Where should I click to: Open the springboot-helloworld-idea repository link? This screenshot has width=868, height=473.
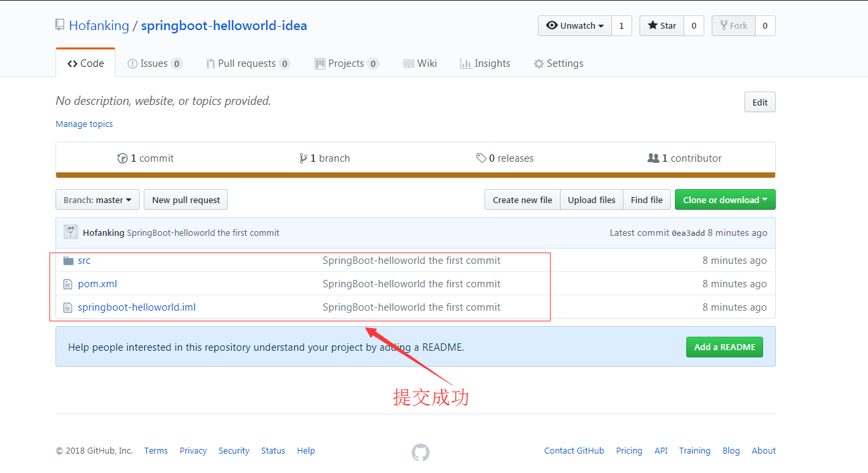(x=224, y=26)
